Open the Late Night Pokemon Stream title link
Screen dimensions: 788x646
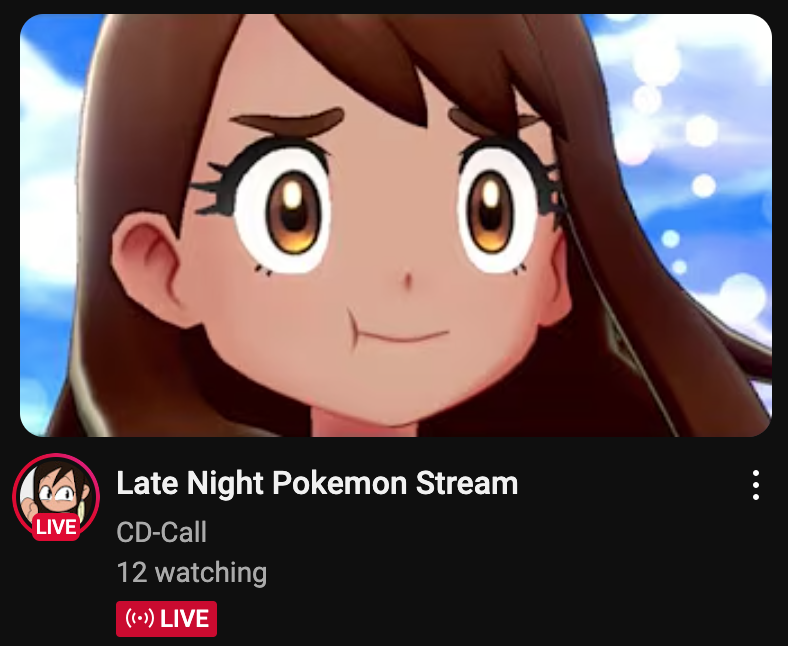[x=317, y=483]
